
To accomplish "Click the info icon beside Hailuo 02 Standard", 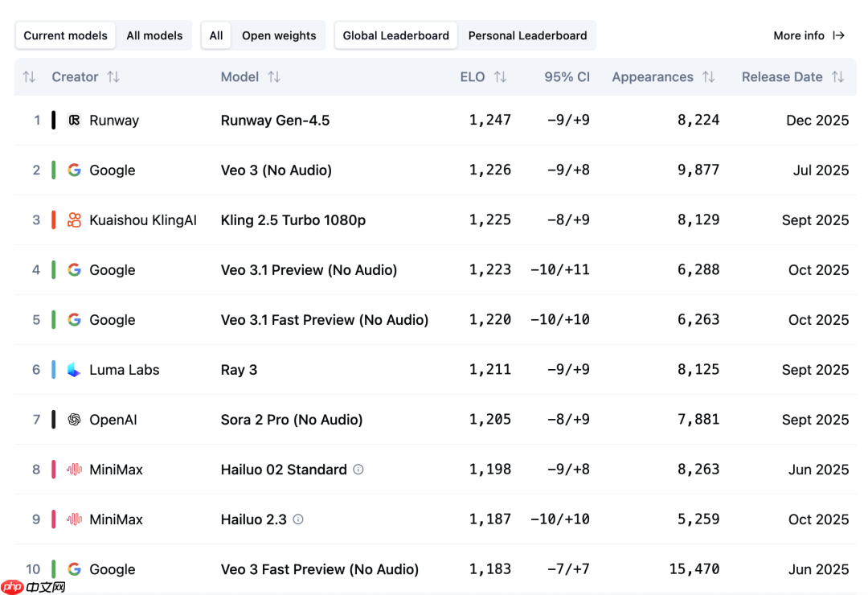I will pyautogui.click(x=358, y=470).
